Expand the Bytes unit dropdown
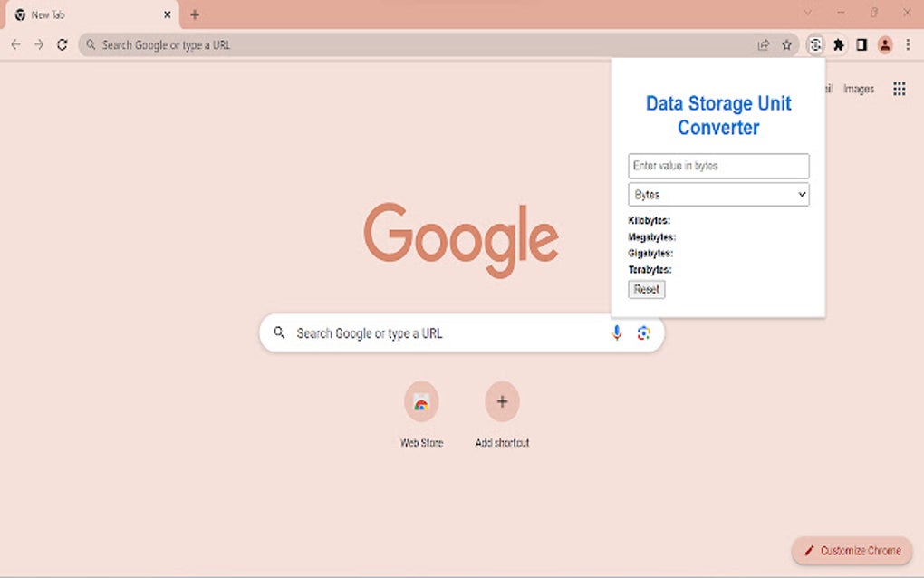The image size is (924, 578). pyautogui.click(x=718, y=195)
